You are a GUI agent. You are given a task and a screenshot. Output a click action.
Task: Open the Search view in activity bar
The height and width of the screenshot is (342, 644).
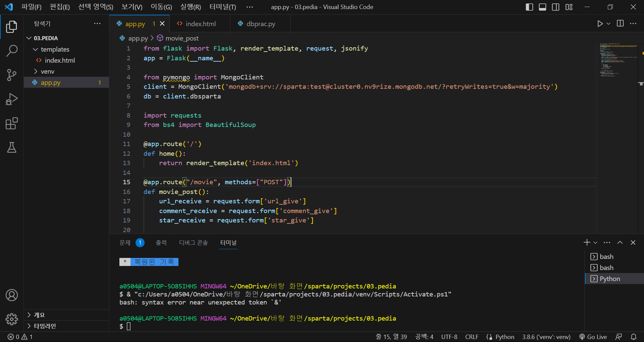pyautogui.click(x=12, y=51)
